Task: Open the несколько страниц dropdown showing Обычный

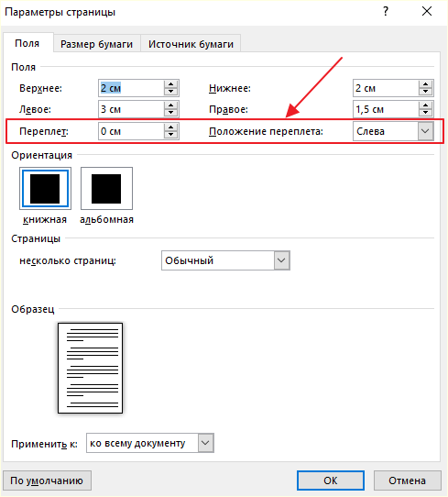Action: [225, 260]
